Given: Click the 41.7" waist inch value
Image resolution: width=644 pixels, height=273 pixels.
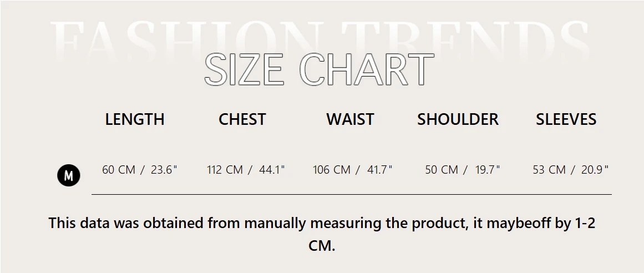Looking at the screenshot, I should pyautogui.click(x=379, y=170).
